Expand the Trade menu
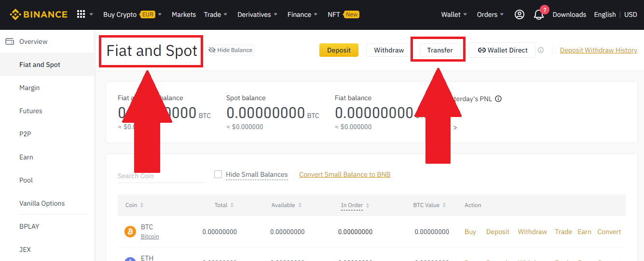The width and height of the screenshot is (644, 261). (216, 14)
